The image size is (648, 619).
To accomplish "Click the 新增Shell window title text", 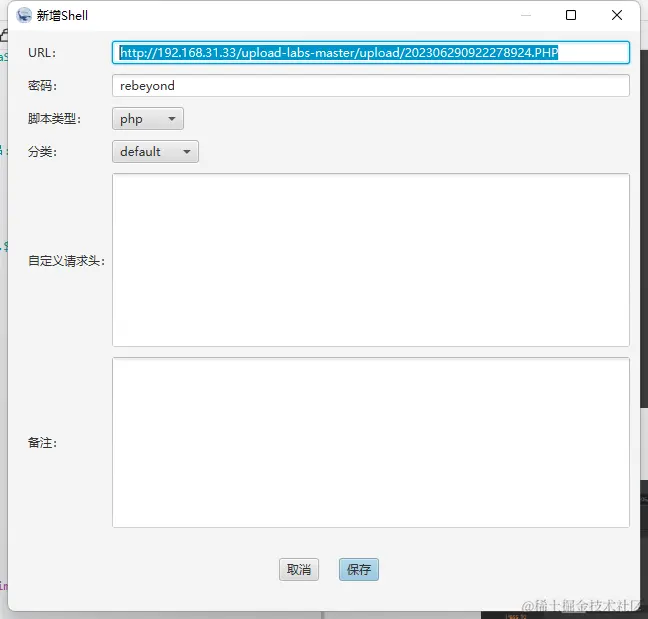I will tap(62, 15).
